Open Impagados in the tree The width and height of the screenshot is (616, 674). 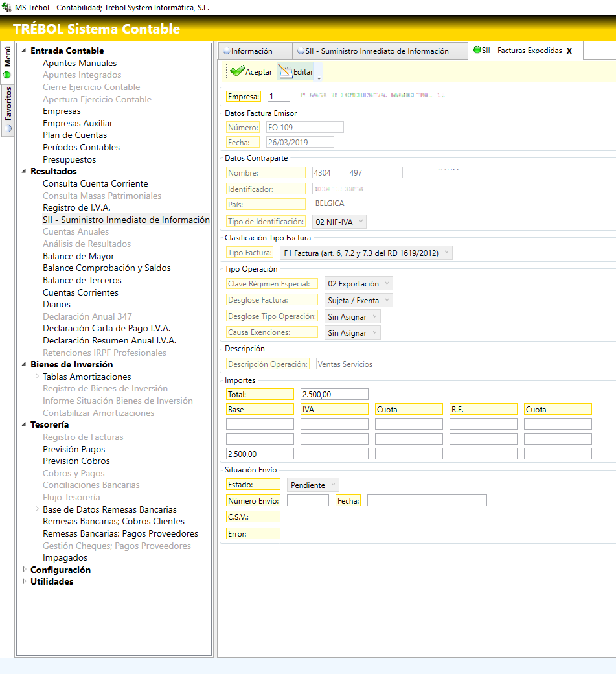tap(65, 557)
